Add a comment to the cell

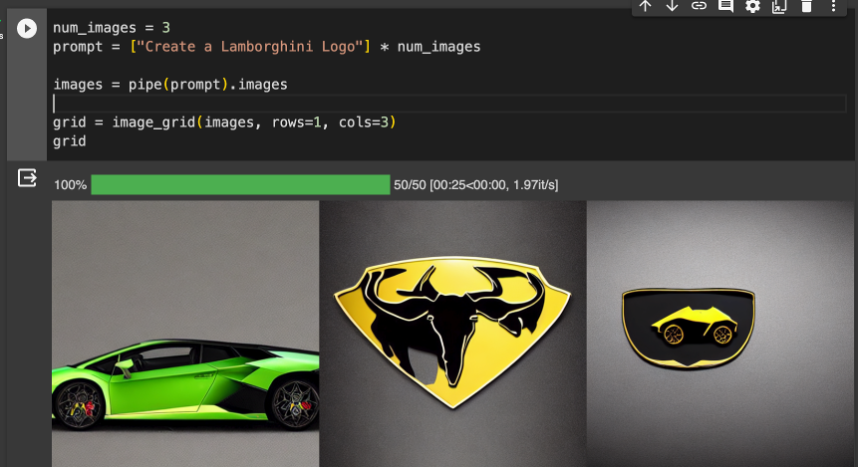point(726,6)
